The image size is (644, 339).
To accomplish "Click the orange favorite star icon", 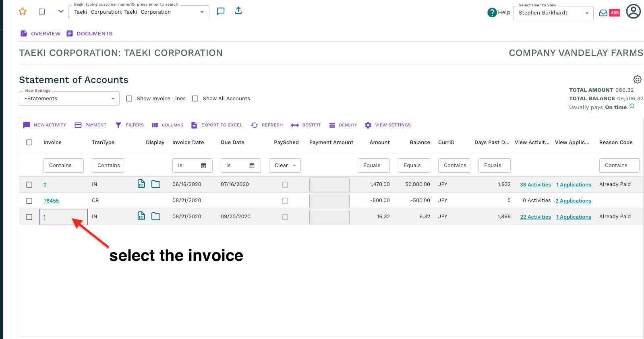I will 23,12.
